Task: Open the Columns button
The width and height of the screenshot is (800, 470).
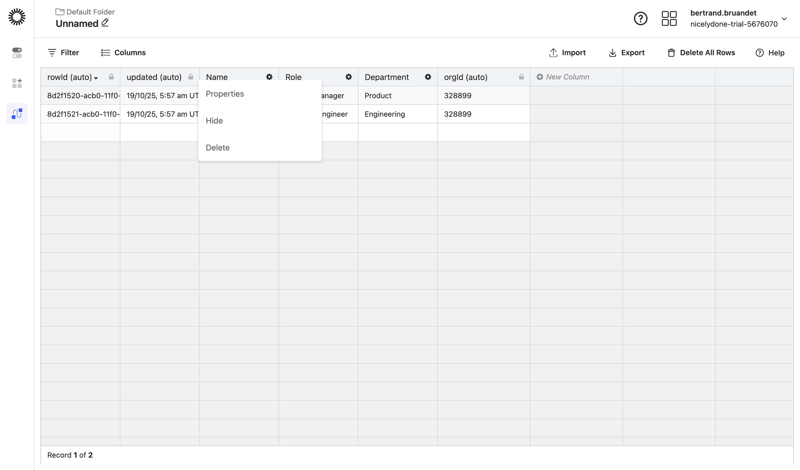Action: click(x=123, y=53)
